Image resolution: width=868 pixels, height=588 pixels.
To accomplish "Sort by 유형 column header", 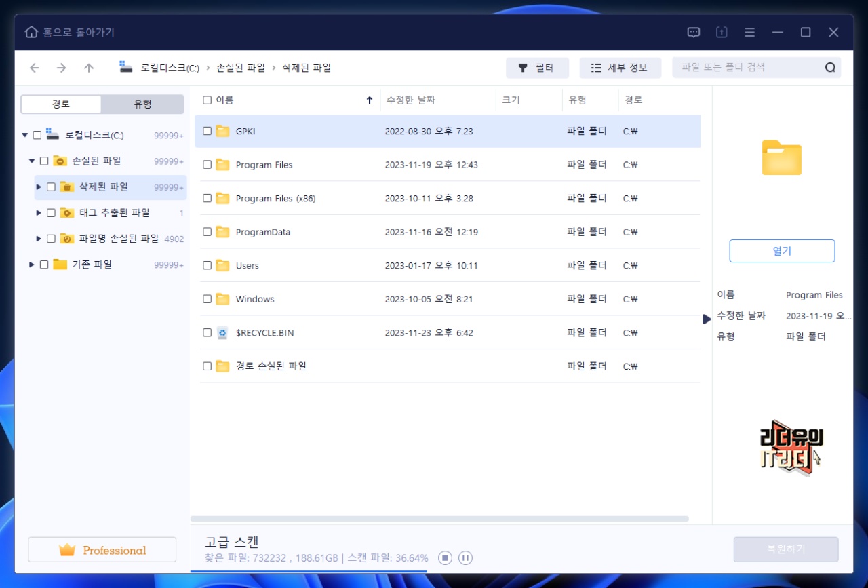I will click(577, 100).
